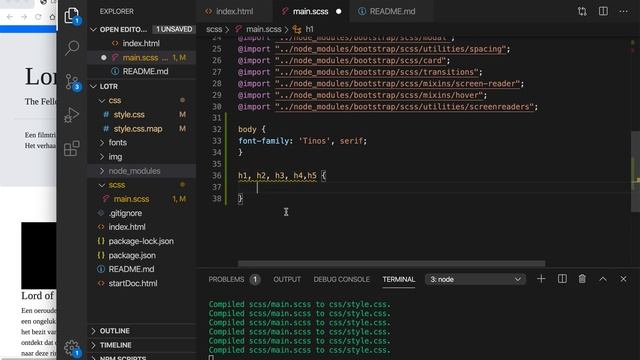Select main.scss in Open Editors
Viewport: 640px width, 360px height.
tap(142, 58)
